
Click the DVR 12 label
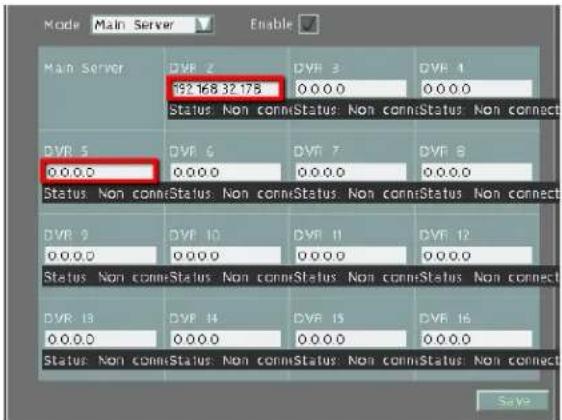(x=444, y=235)
